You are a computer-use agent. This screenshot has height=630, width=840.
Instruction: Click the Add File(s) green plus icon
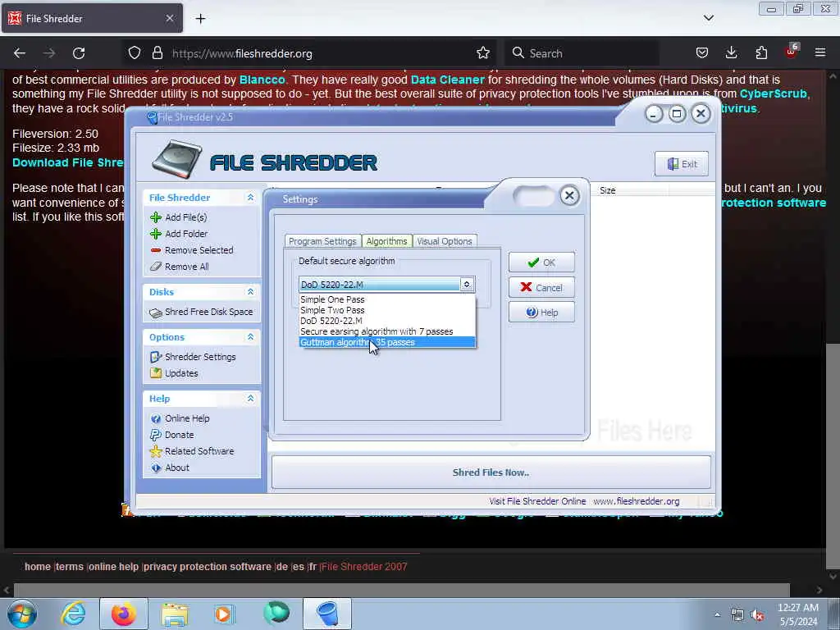(x=156, y=217)
